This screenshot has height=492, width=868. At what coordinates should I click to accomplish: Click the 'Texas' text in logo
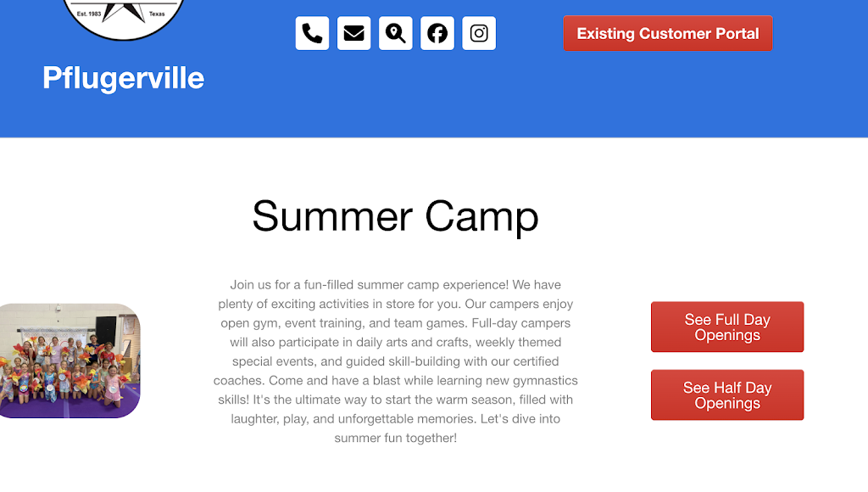pyautogui.click(x=157, y=14)
